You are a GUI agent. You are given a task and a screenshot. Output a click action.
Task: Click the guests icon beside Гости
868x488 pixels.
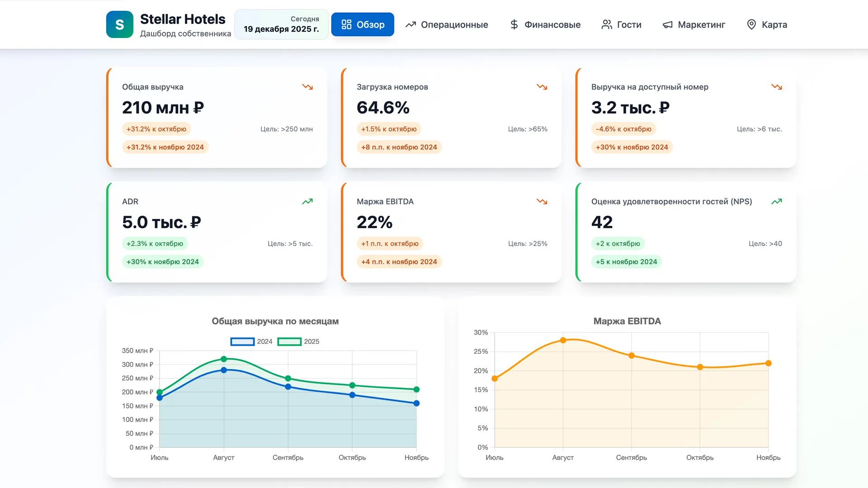(606, 24)
